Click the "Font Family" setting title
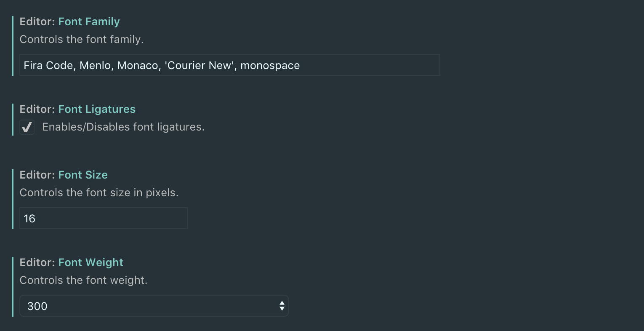This screenshot has width=644, height=331. tap(89, 21)
